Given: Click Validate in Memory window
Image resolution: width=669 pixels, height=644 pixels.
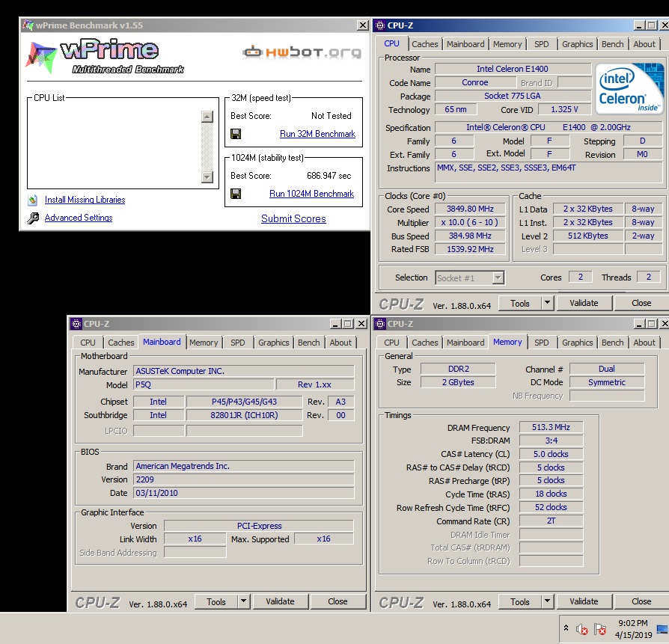Looking at the screenshot, I should pyautogui.click(x=584, y=601).
